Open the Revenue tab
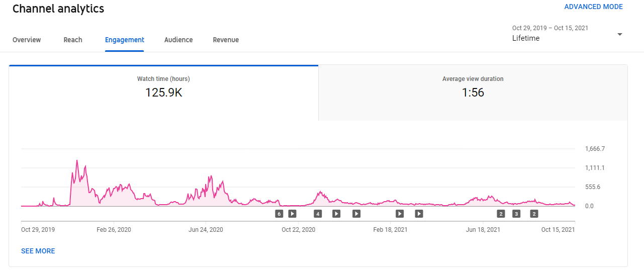This screenshot has width=644, height=270. click(226, 40)
